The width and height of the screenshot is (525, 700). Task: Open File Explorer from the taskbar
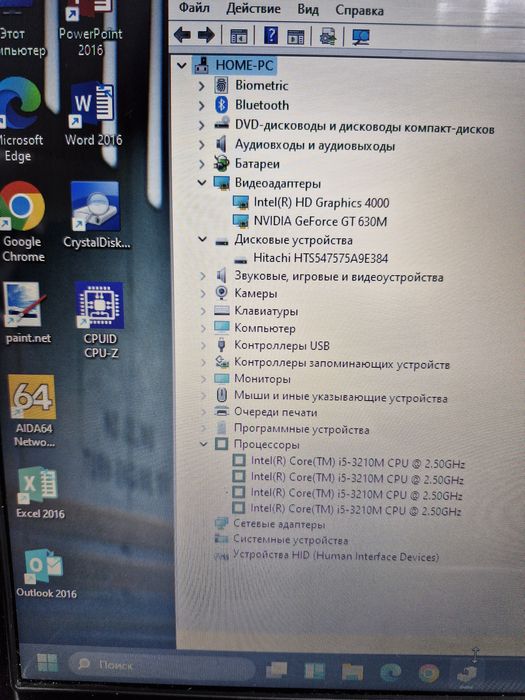pyautogui.click(x=352, y=672)
